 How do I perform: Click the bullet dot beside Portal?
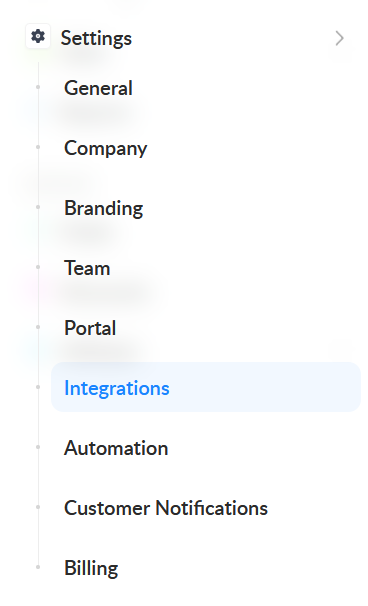tap(38, 327)
